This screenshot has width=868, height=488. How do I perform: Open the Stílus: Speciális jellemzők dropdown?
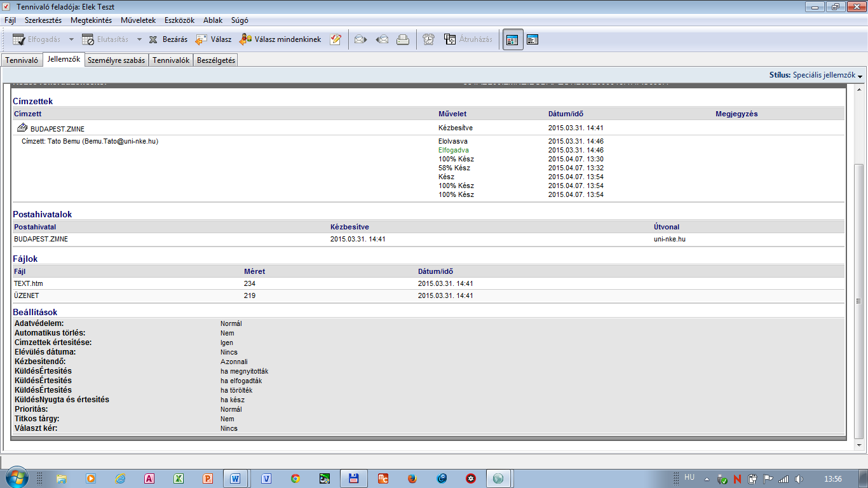click(815, 75)
